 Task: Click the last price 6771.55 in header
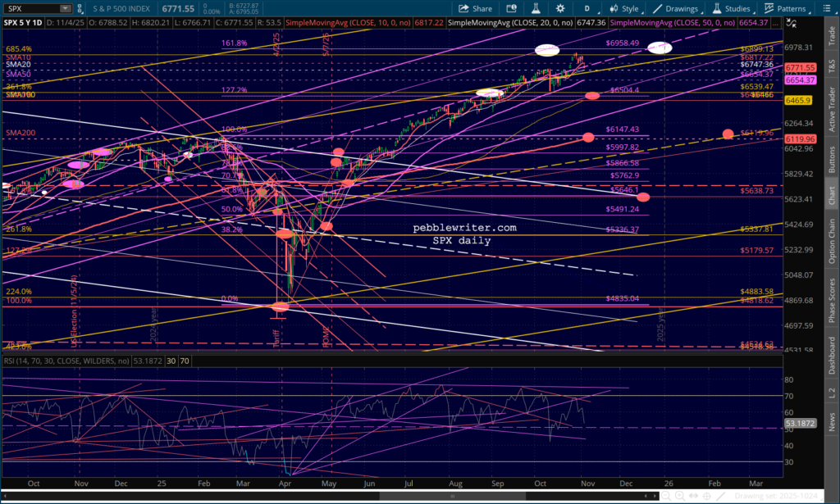click(x=178, y=8)
